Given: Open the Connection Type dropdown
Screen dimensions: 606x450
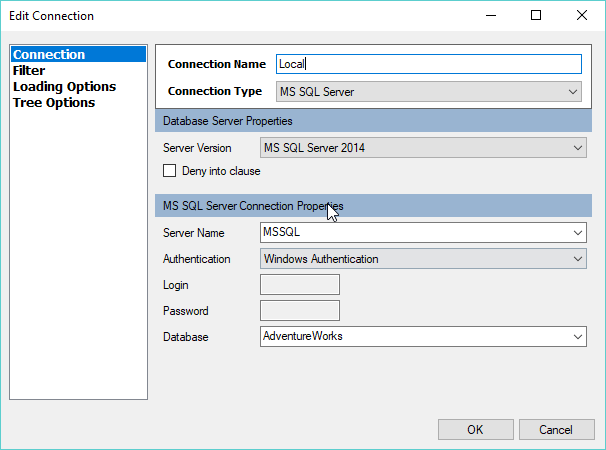Looking at the screenshot, I should [429, 92].
